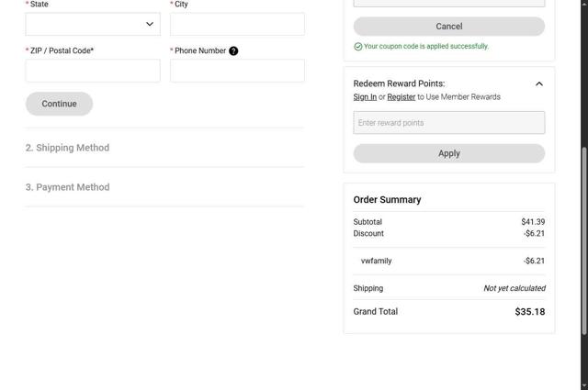Select the Order Summary heading
588x390 pixels.
(387, 200)
